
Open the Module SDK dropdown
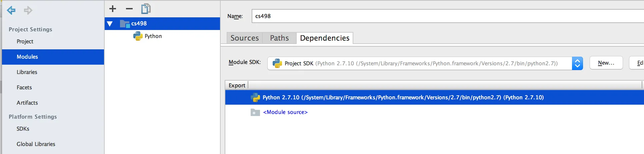point(577,63)
